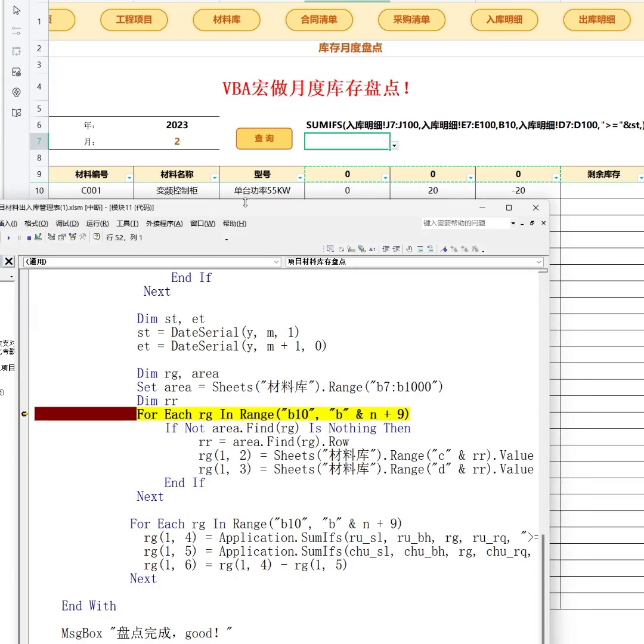This screenshot has height=644, width=644.
Task: Open the Properties Window icon
Action: [61, 237]
